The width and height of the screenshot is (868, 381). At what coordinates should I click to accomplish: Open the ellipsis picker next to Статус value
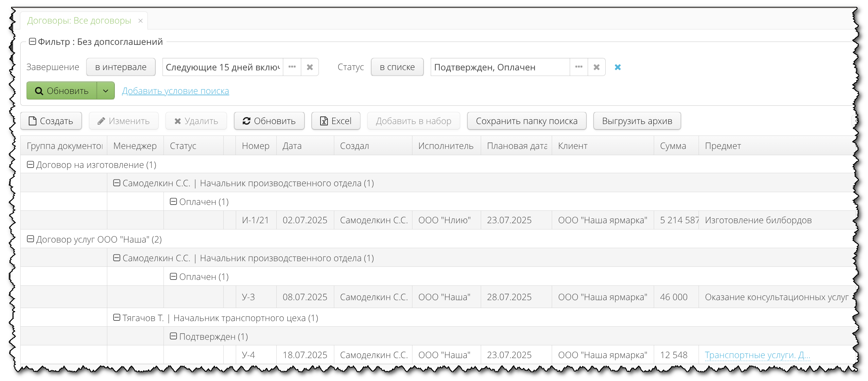click(x=579, y=67)
